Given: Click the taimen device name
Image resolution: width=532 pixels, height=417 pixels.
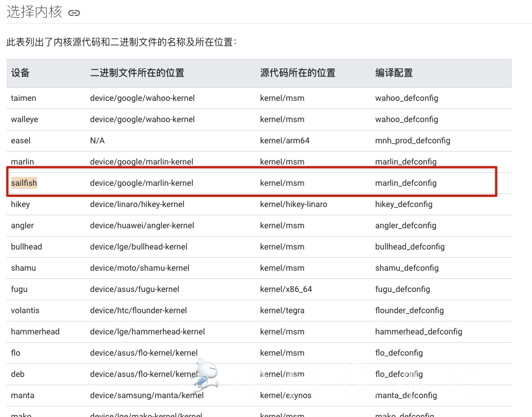Looking at the screenshot, I should point(24,98).
